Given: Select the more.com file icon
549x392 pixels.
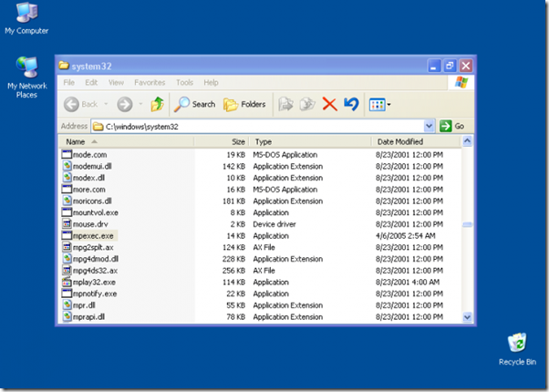Looking at the screenshot, I should click(67, 189).
